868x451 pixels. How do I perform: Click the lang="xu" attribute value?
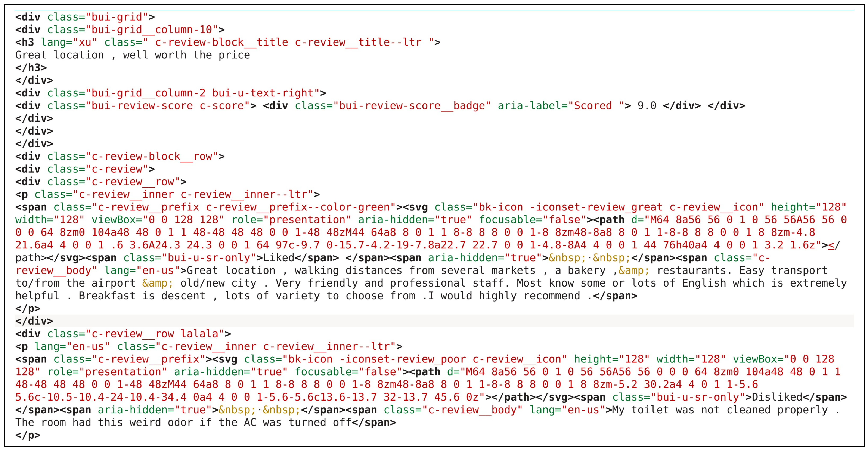85,43
